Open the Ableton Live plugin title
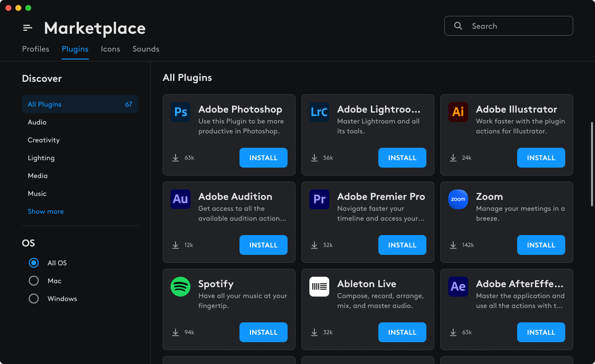 point(366,284)
